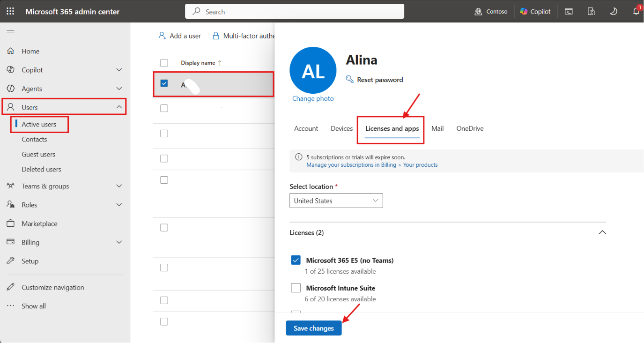This screenshot has width=644, height=343.
Task: Click the Change photo link
Action: click(x=313, y=98)
